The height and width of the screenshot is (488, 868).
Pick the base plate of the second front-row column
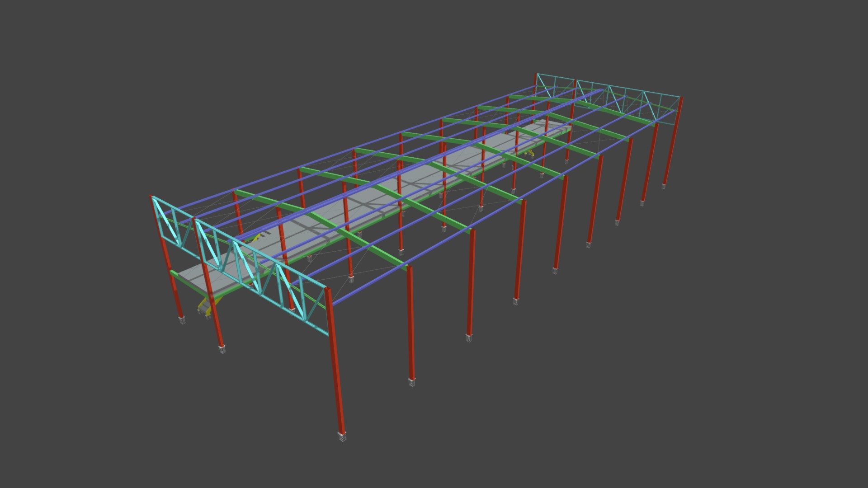point(411,383)
